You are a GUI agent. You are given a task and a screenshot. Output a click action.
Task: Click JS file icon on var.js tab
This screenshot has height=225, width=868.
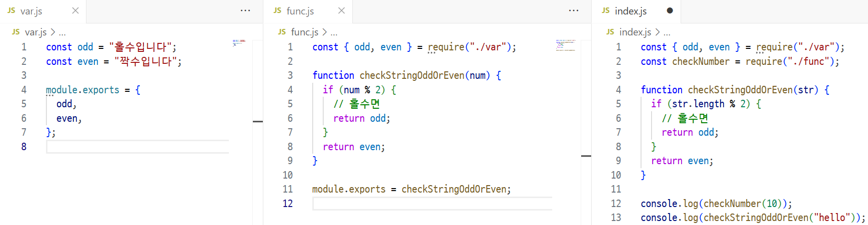click(11, 10)
